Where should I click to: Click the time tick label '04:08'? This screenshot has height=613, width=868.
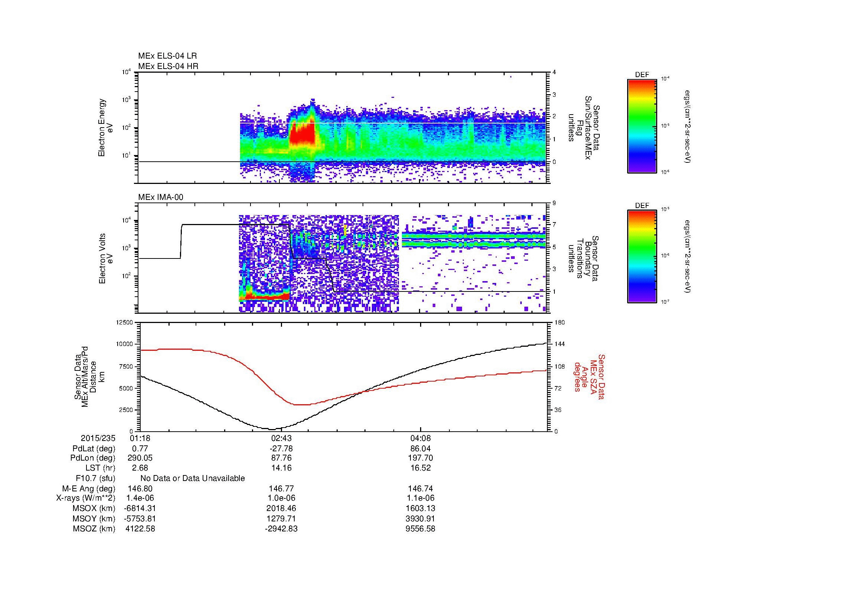pos(420,438)
